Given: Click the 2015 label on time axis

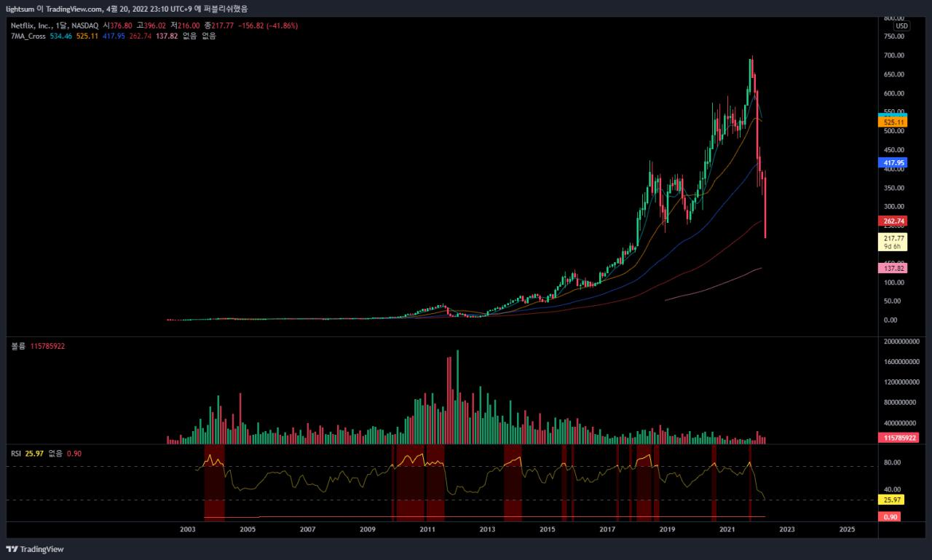Looking at the screenshot, I should pos(547,529).
